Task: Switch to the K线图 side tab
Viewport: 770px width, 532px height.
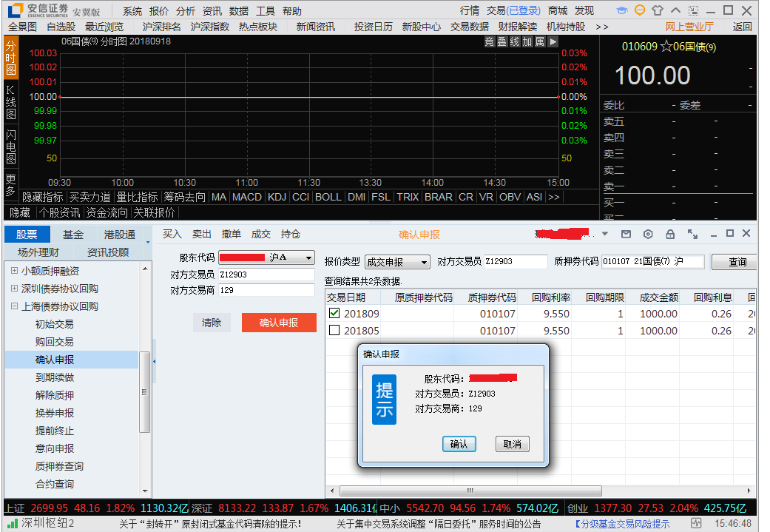Action: [11, 102]
